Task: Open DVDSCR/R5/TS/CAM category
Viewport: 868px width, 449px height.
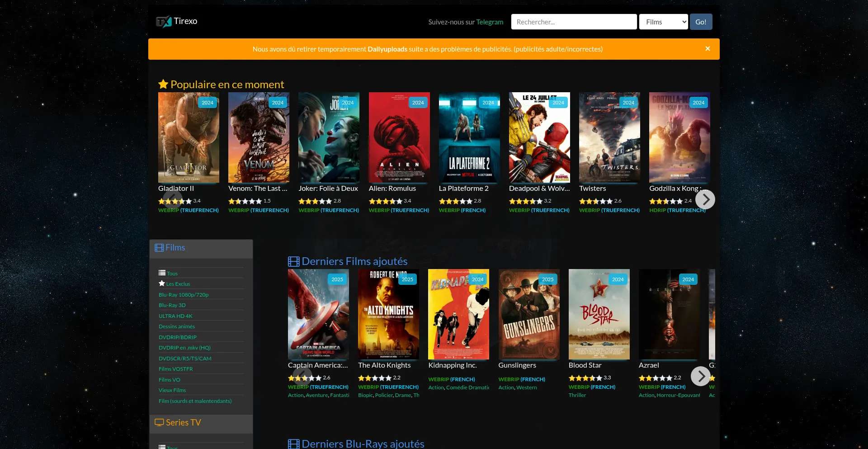Action: 185,359
